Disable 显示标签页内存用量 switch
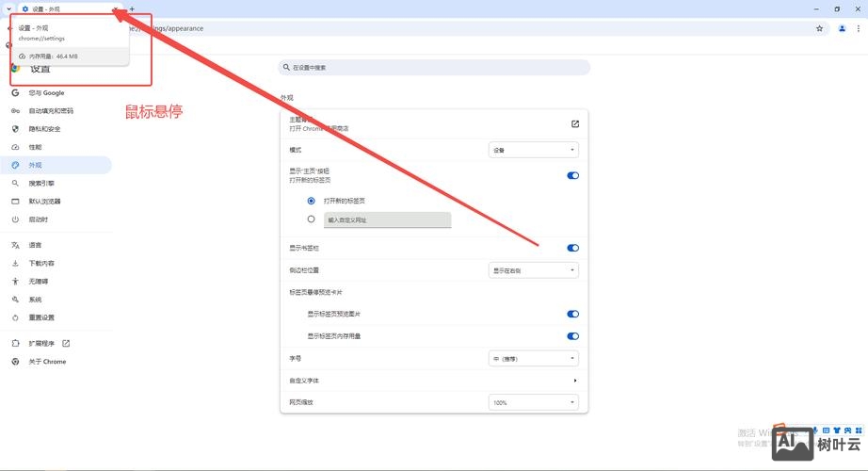Viewport: 868px width, 471px height. tap(573, 336)
